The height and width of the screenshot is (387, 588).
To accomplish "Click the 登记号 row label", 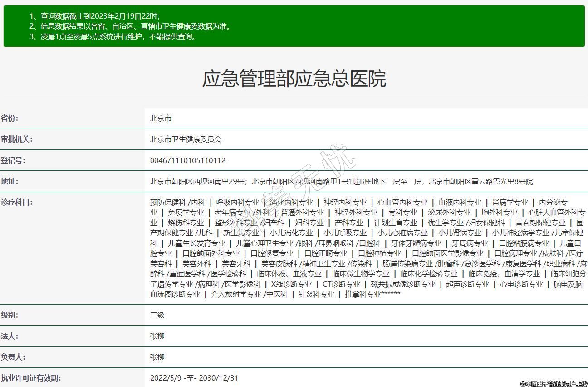I will click(13, 160).
